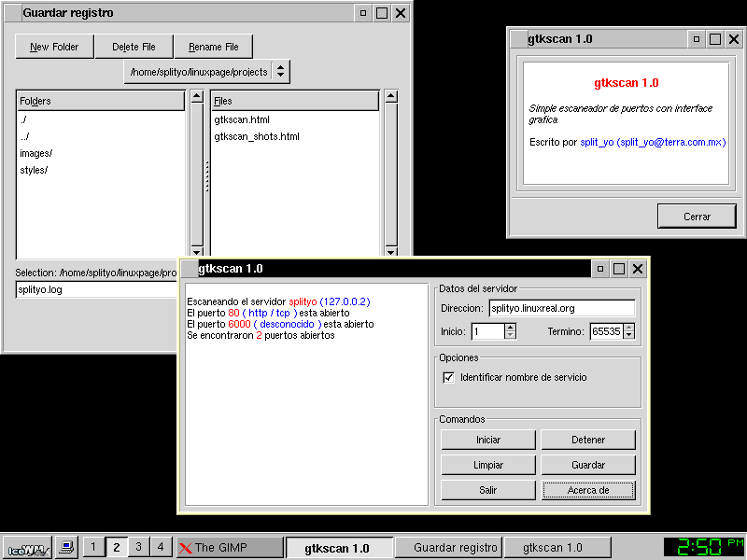Screen dimensions: 747x560
Task: Increase the Inicio port value
Action: pos(510,328)
